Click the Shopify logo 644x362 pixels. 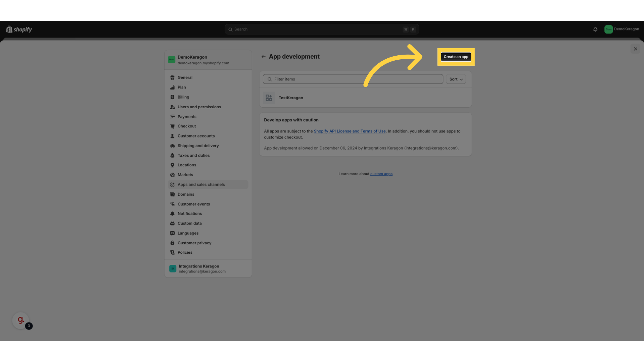coord(19,29)
